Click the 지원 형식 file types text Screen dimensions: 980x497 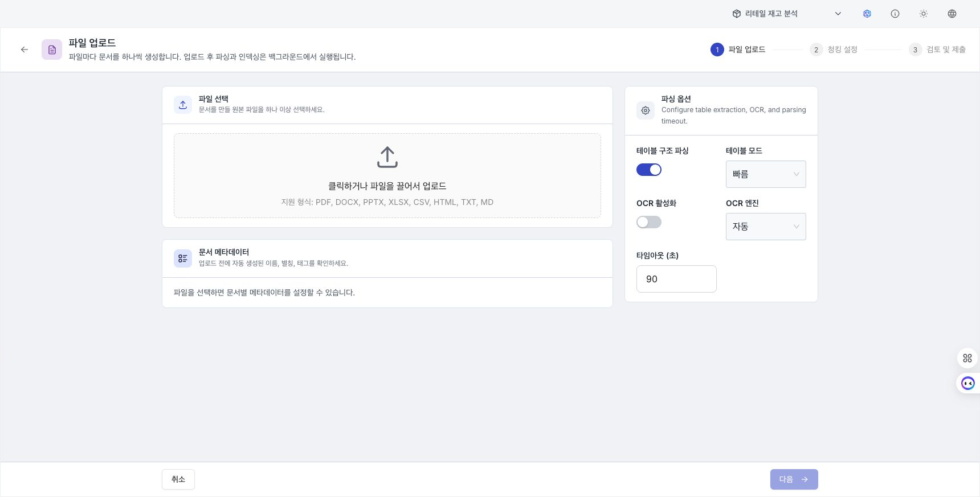(387, 202)
